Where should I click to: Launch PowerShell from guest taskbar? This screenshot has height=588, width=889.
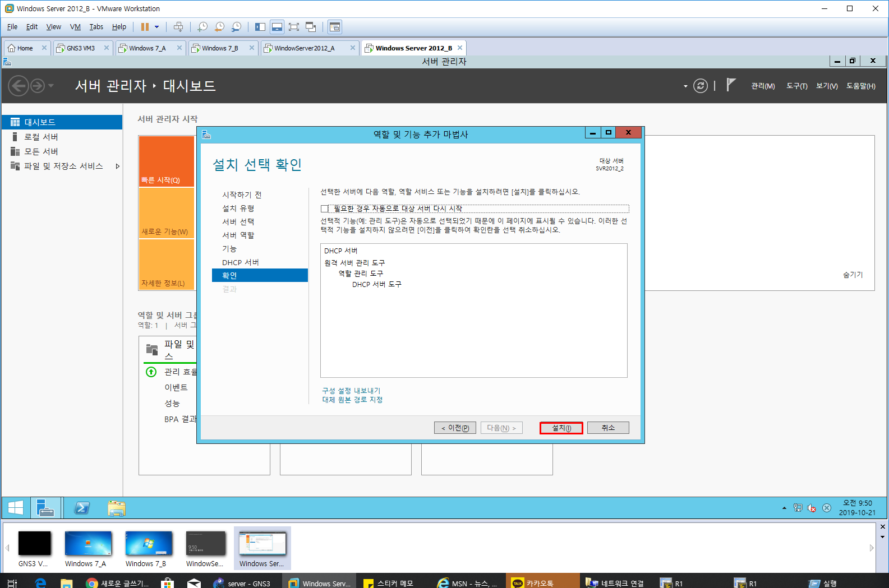click(82, 508)
